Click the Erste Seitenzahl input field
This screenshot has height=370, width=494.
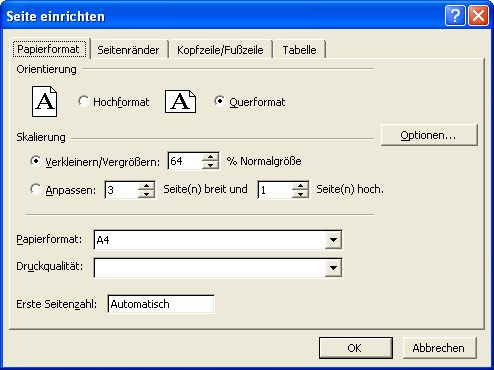[x=161, y=304]
